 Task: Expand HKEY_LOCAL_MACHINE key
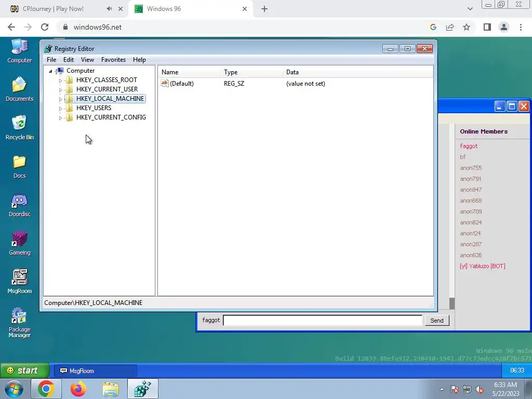pyautogui.click(x=60, y=99)
